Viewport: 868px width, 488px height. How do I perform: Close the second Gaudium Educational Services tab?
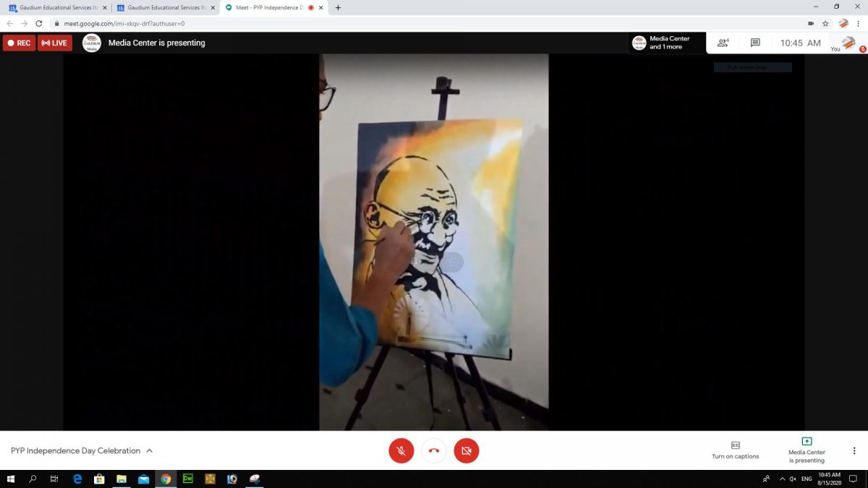tap(213, 7)
